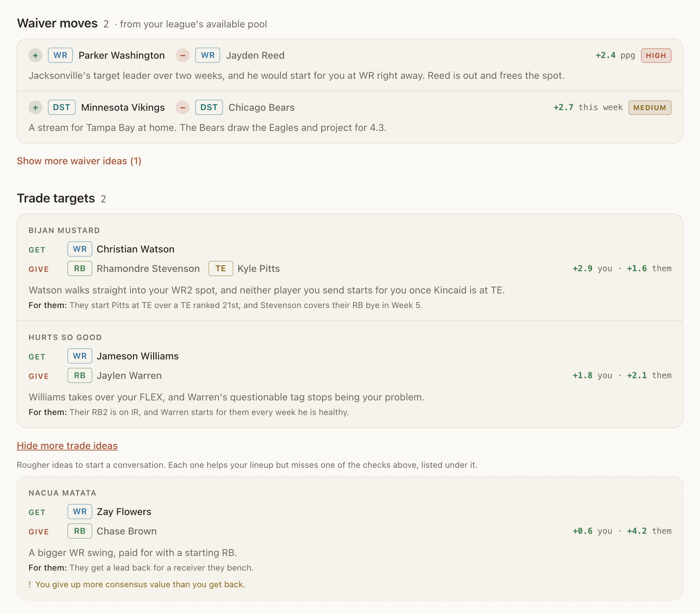Click the WR badge next to Jameson Williams

pyautogui.click(x=80, y=356)
